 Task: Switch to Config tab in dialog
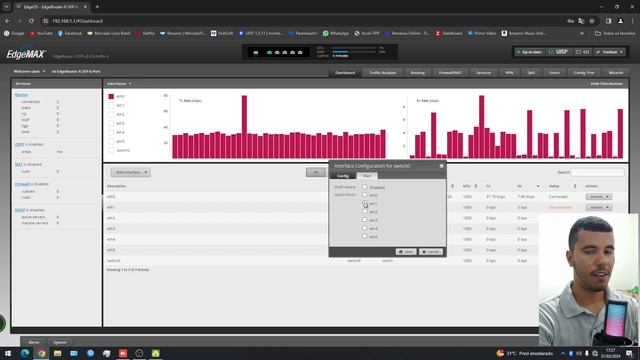pyautogui.click(x=342, y=176)
